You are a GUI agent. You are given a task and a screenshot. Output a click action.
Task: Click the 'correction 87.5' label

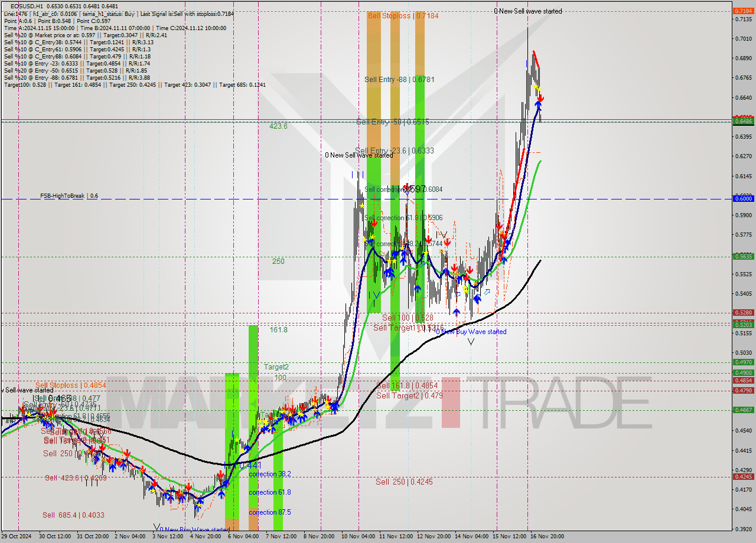click(x=269, y=512)
